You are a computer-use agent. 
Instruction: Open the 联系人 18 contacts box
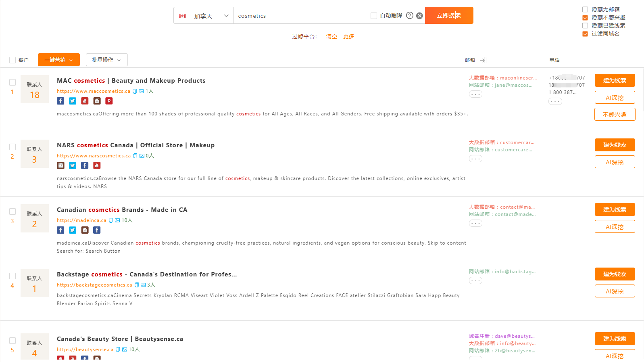click(35, 89)
